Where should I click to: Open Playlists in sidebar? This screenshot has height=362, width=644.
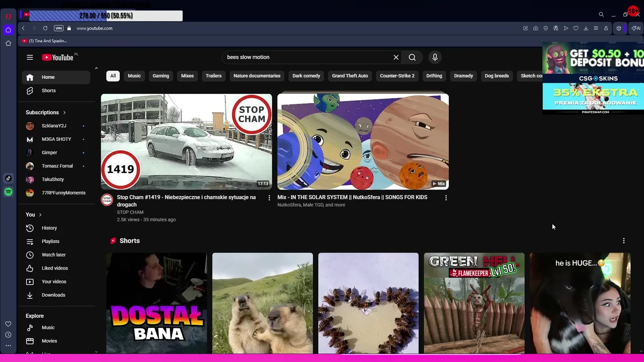click(x=56, y=241)
